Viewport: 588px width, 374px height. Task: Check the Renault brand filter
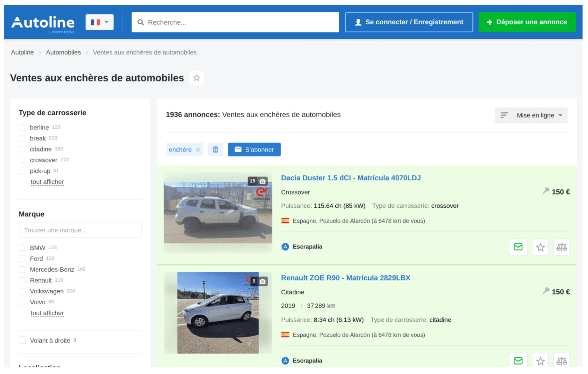(x=22, y=280)
